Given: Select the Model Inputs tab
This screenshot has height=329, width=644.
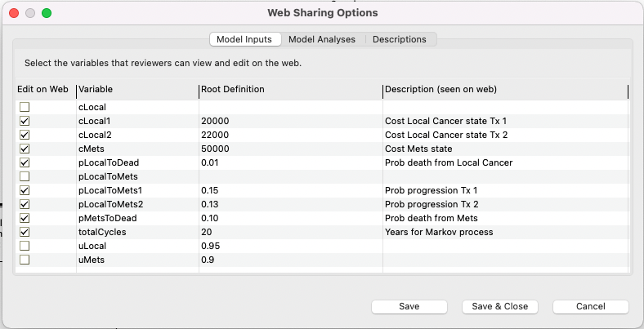Looking at the screenshot, I should [246, 39].
